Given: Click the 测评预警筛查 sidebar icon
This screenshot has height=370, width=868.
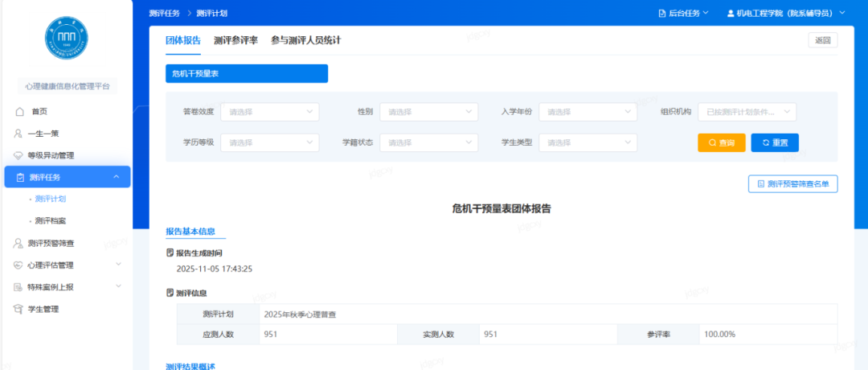Looking at the screenshot, I should pos(19,243).
